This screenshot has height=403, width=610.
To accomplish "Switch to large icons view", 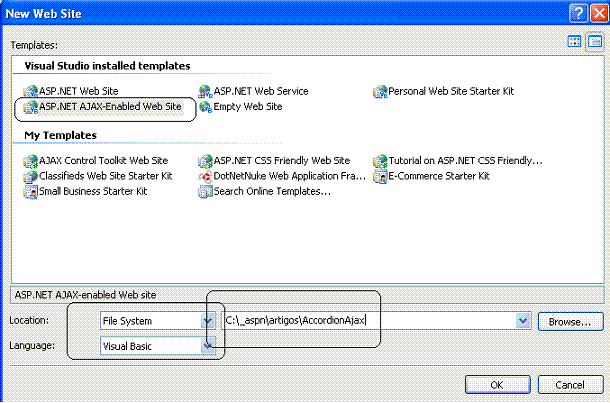I will (574, 41).
